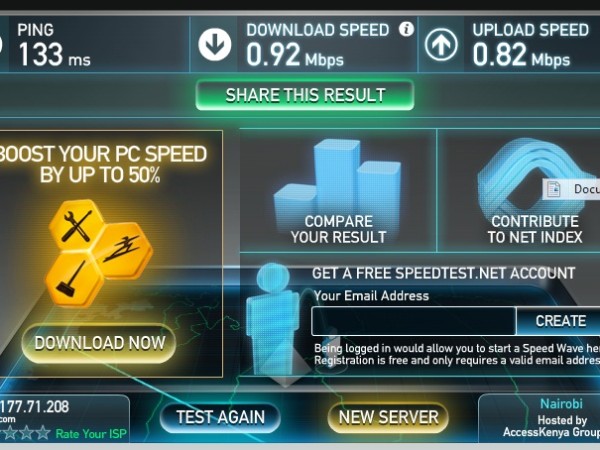
Task: Open the Rate Your ISP link
Action: [x=91, y=434]
